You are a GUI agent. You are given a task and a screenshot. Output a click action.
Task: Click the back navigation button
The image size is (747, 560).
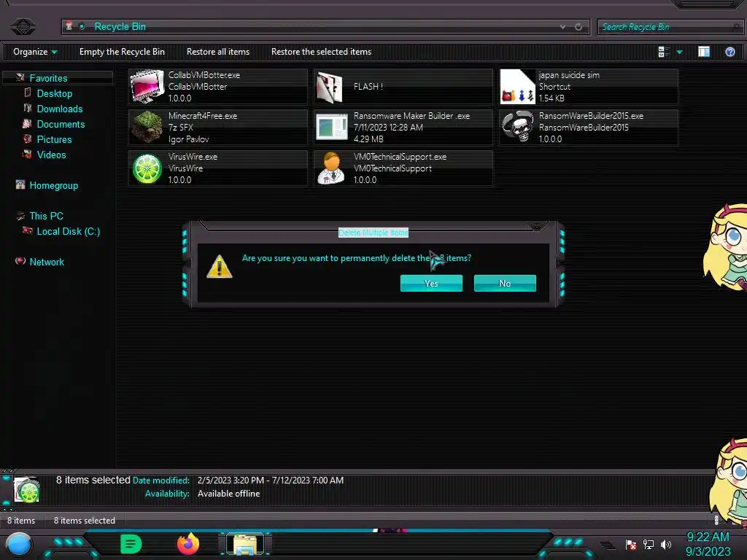[x=23, y=26]
